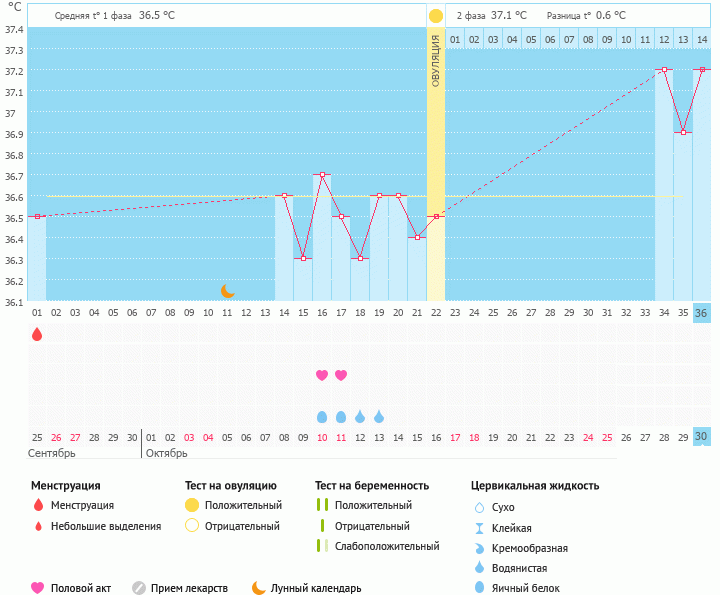The image size is (720, 595).
Task: Click the highlighted date 30 cell
Action: [x=702, y=437]
